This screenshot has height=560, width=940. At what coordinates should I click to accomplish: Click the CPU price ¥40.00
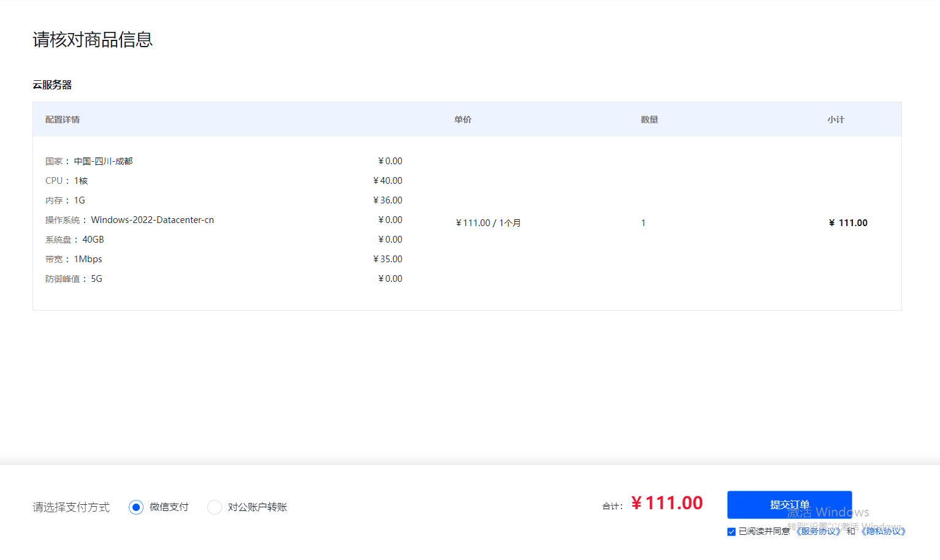[x=388, y=181]
